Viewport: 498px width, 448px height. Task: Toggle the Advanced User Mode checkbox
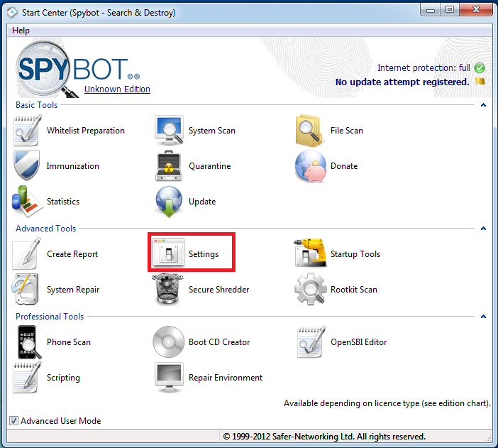click(13, 420)
